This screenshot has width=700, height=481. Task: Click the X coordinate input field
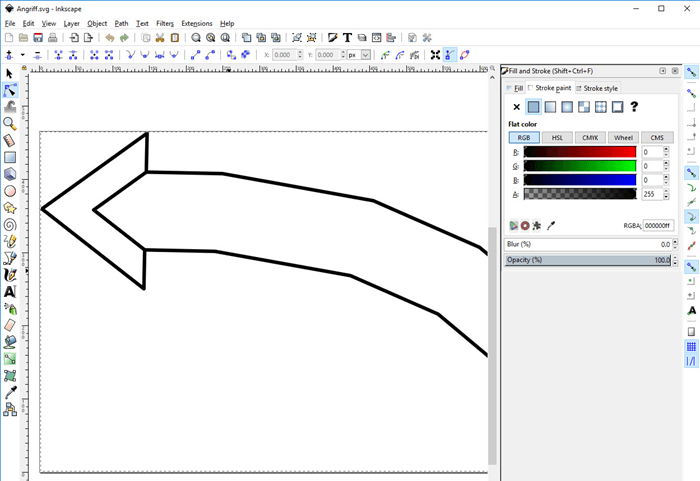(284, 55)
